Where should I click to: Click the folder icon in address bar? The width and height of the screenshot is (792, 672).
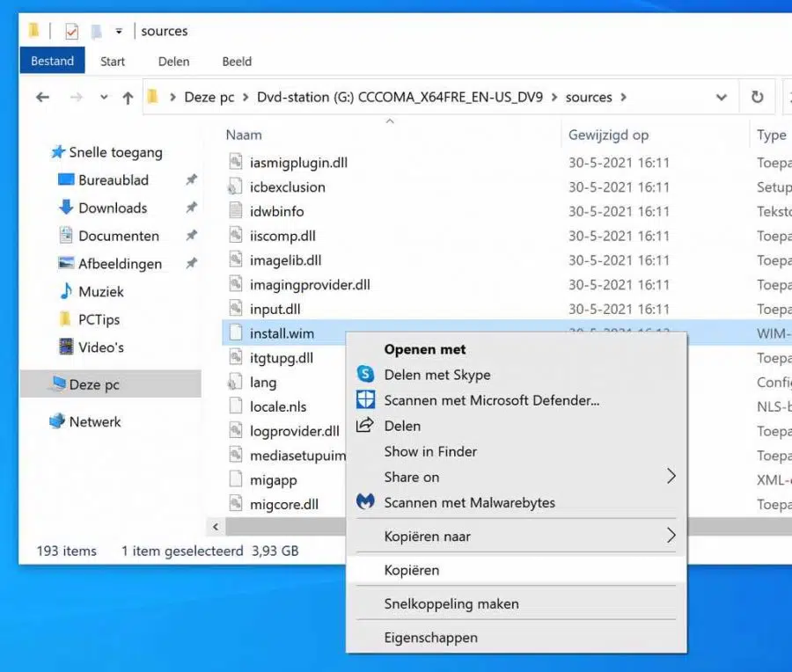(153, 97)
